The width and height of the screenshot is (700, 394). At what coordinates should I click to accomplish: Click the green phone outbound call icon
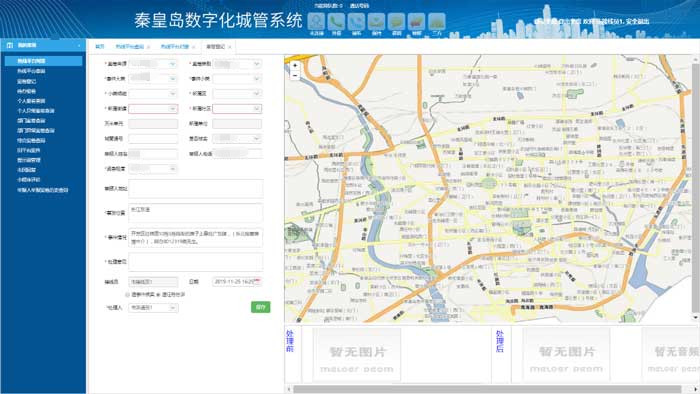[336, 21]
